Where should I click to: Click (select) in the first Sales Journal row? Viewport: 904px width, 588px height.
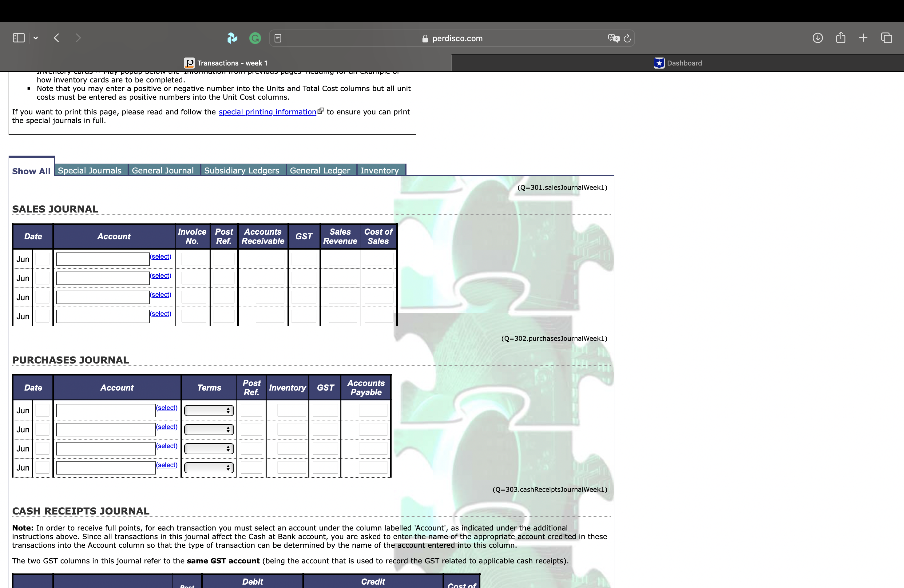point(160,256)
